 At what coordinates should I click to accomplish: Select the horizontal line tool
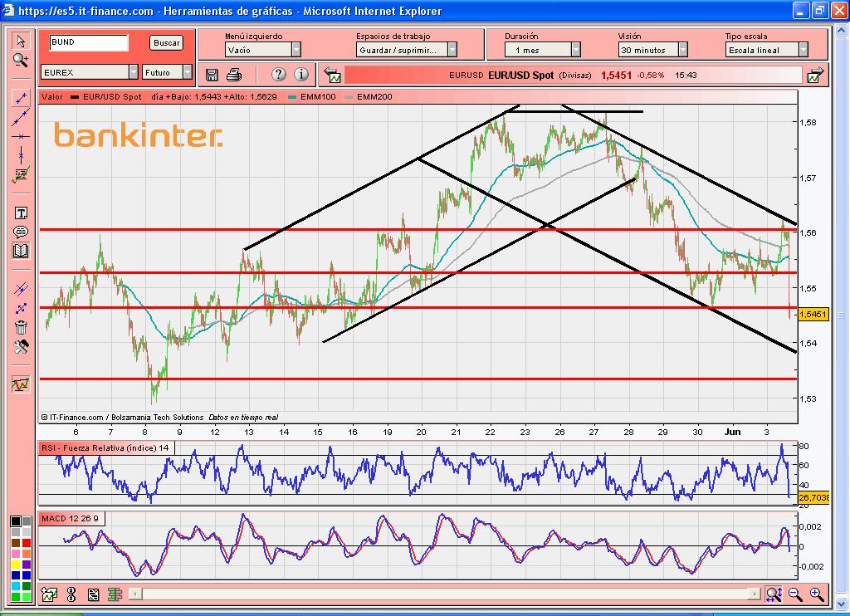[x=21, y=137]
